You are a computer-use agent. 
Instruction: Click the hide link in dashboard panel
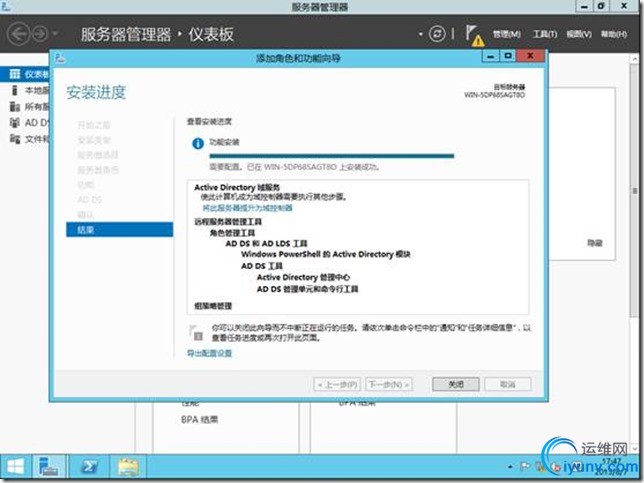click(x=594, y=243)
